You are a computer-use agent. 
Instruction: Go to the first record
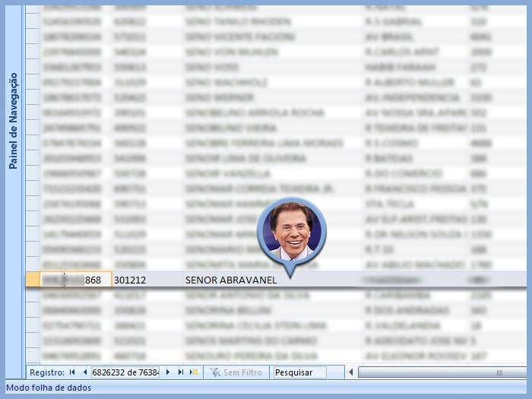tap(72, 372)
